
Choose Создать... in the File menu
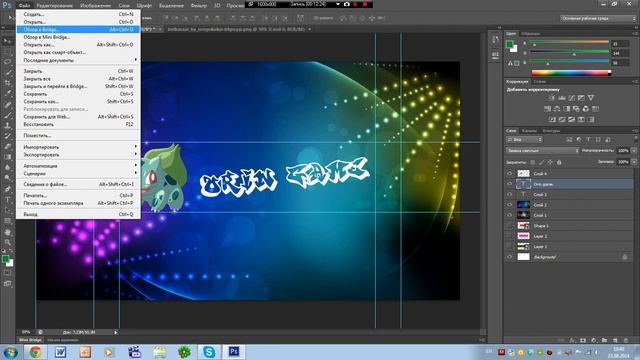click(78, 14)
